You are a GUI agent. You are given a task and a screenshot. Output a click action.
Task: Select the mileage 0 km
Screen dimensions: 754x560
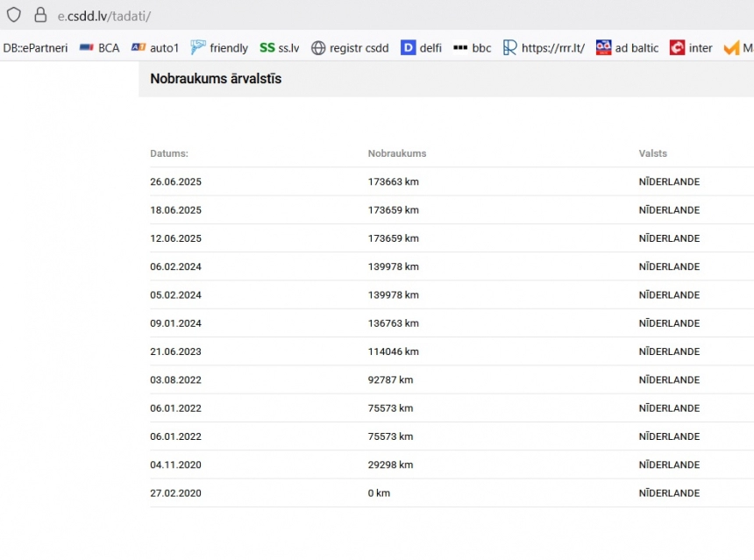coord(379,493)
